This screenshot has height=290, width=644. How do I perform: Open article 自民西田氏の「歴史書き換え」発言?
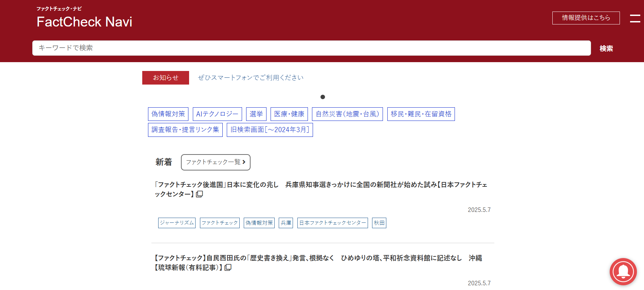318,263
